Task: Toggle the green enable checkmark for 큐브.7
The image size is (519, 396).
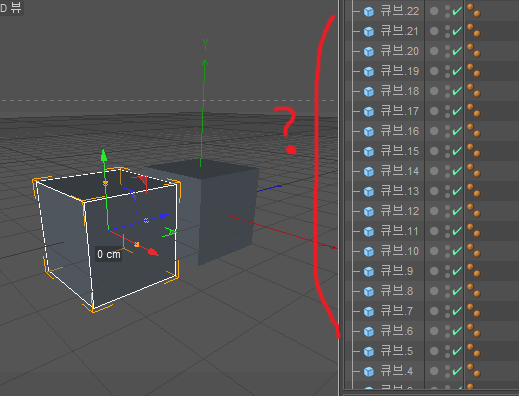Action: (x=457, y=311)
